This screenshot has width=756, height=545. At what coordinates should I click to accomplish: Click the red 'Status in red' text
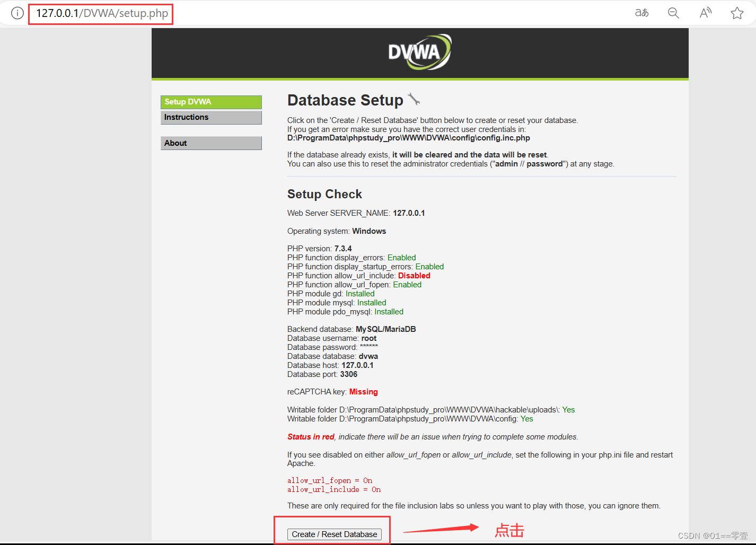311,437
